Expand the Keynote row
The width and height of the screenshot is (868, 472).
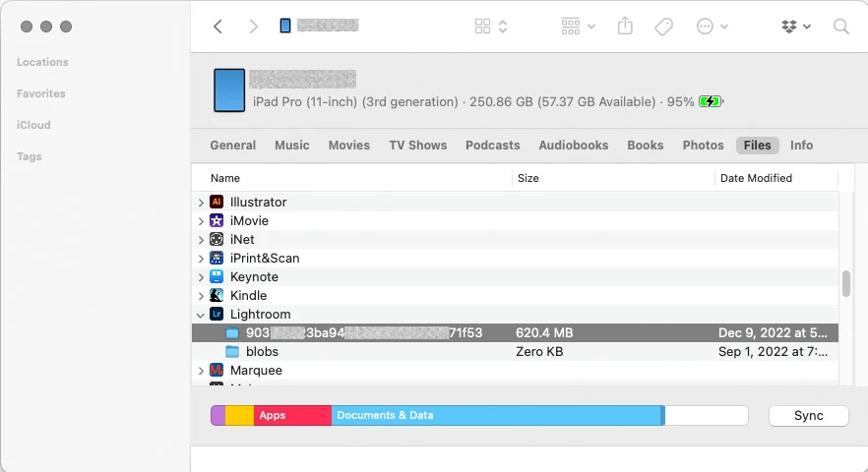click(201, 277)
